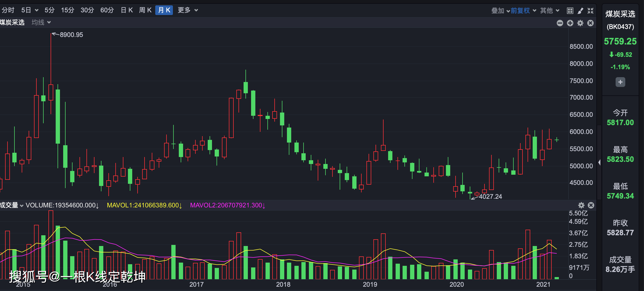Add stock to watchlist plus button
644x291 pixels.
(x=620, y=82)
